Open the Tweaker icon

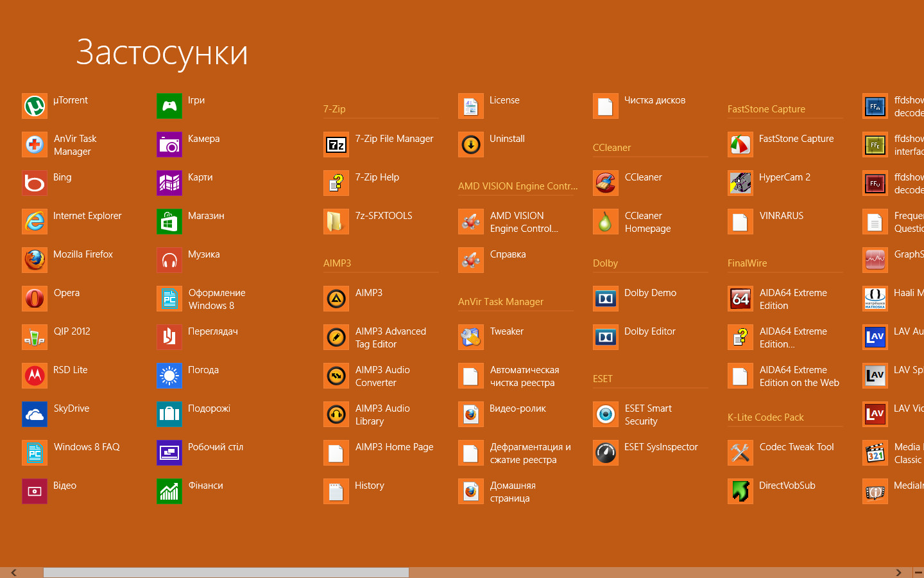(471, 337)
